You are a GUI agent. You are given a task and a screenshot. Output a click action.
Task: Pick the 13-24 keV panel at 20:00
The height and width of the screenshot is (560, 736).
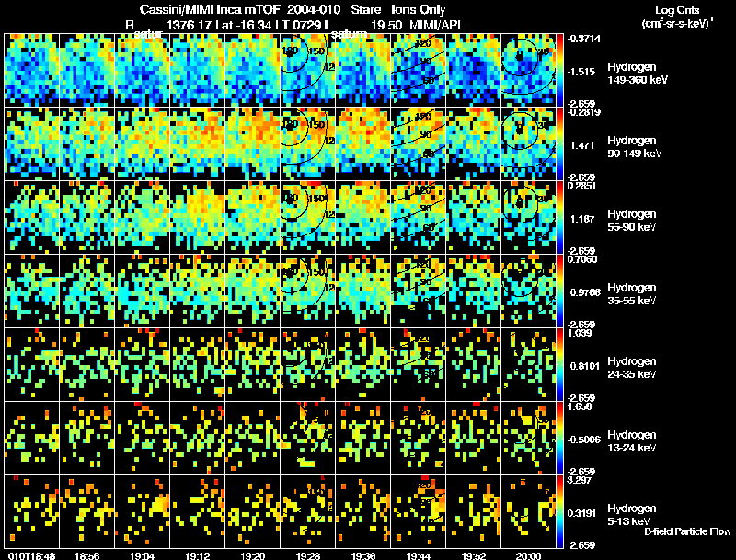(528, 438)
